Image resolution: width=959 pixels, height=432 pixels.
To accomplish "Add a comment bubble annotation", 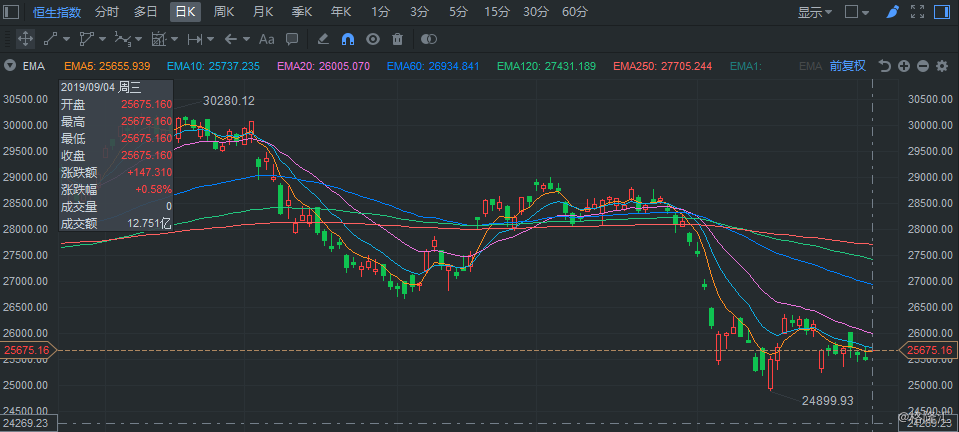I will click(292, 39).
